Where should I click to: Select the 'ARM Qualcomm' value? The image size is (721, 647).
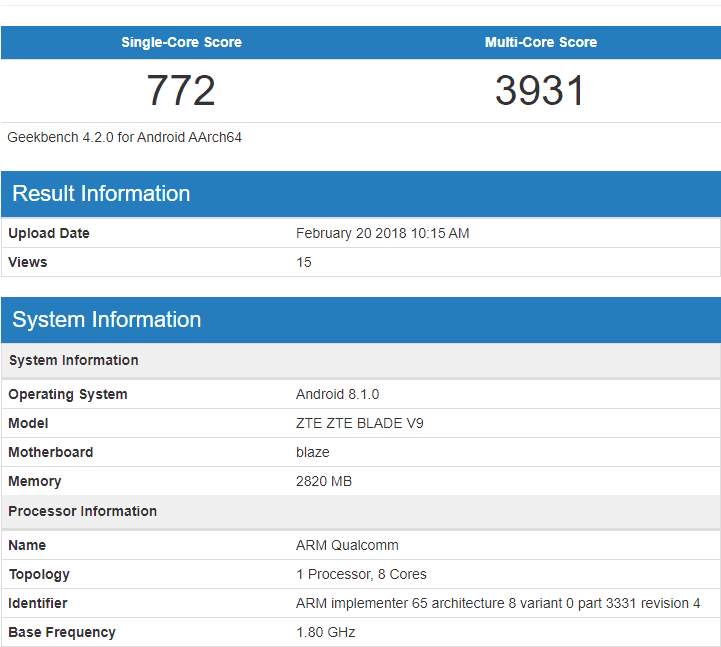tap(347, 545)
